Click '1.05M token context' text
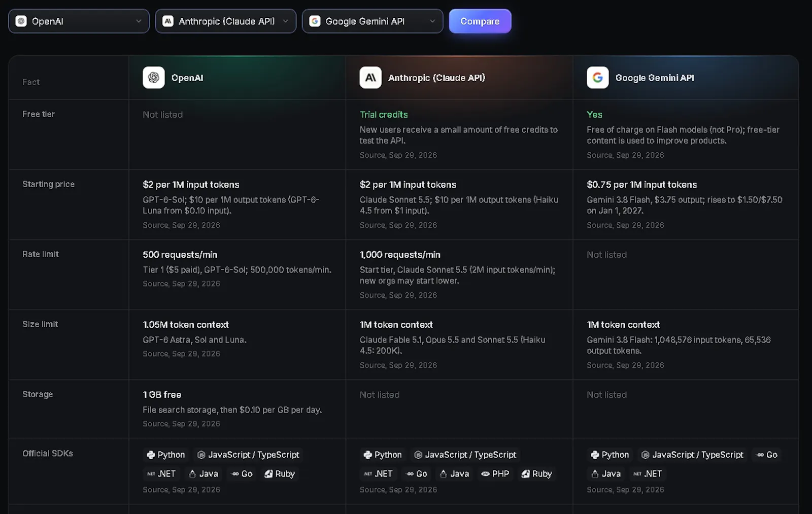The image size is (812, 514). click(186, 325)
